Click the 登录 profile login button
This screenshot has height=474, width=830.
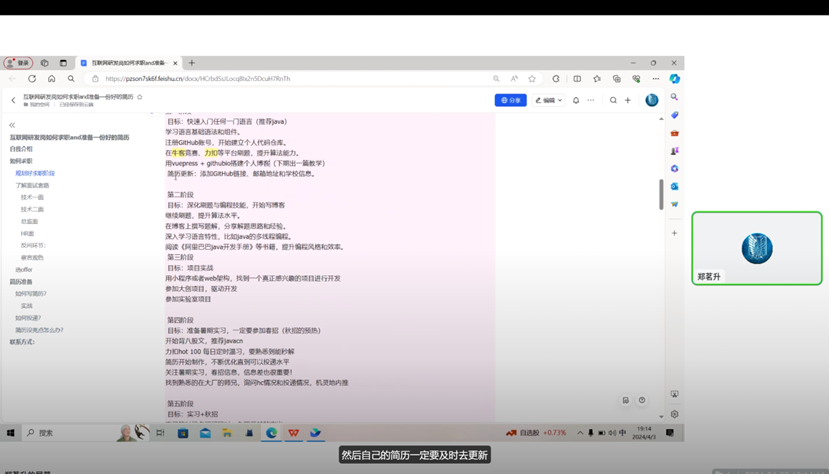click(17, 62)
